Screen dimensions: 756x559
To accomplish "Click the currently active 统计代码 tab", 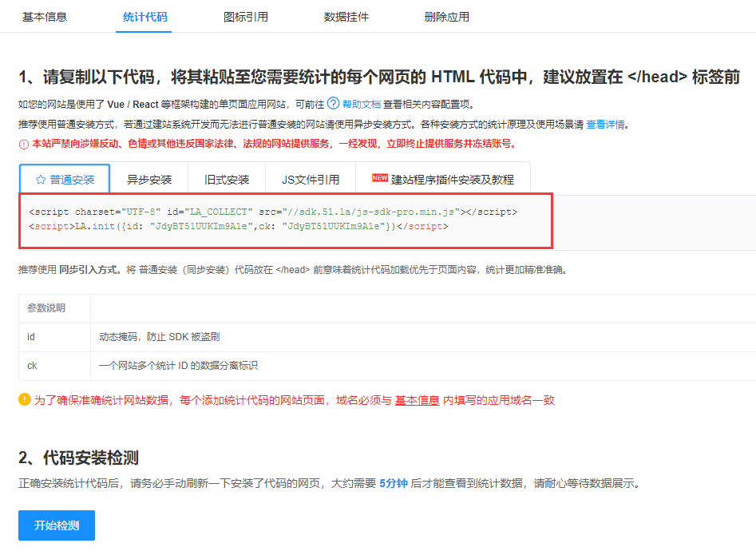I will [144, 16].
